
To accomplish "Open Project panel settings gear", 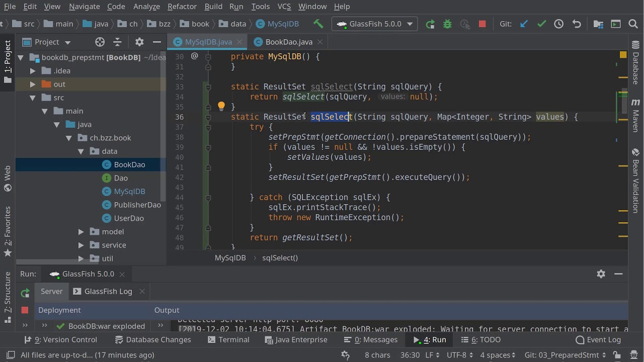I will 139,42.
